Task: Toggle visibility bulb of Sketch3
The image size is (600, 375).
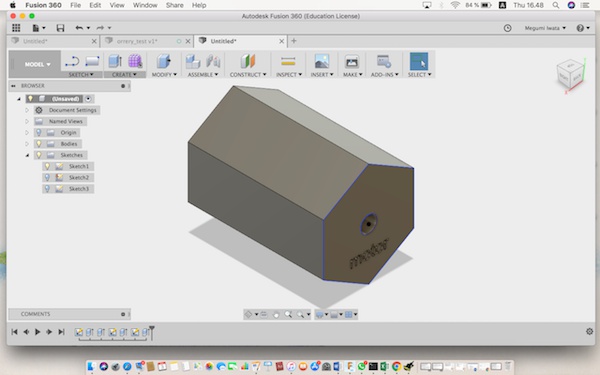Action: pyautogui.click(x=47, y=189)
